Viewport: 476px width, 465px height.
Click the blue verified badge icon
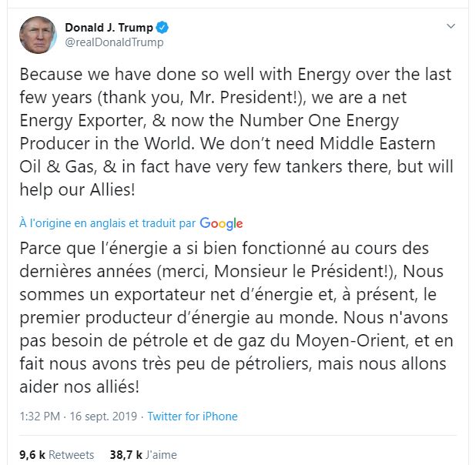163,28
